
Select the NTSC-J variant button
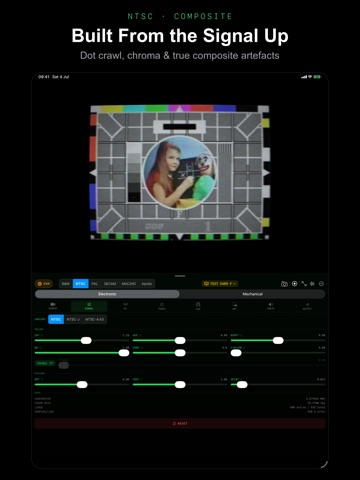[73, 319]
